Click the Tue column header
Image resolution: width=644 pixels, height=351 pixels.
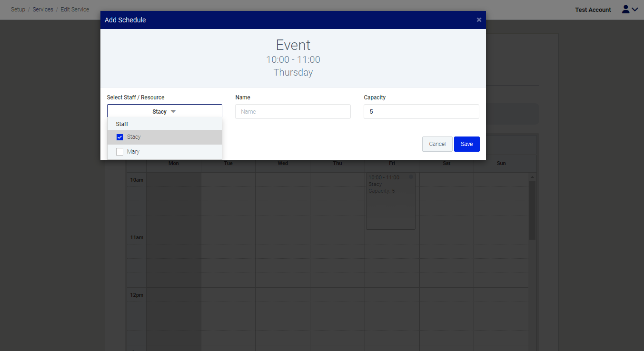pyautogui.click(x=228, y=163)
